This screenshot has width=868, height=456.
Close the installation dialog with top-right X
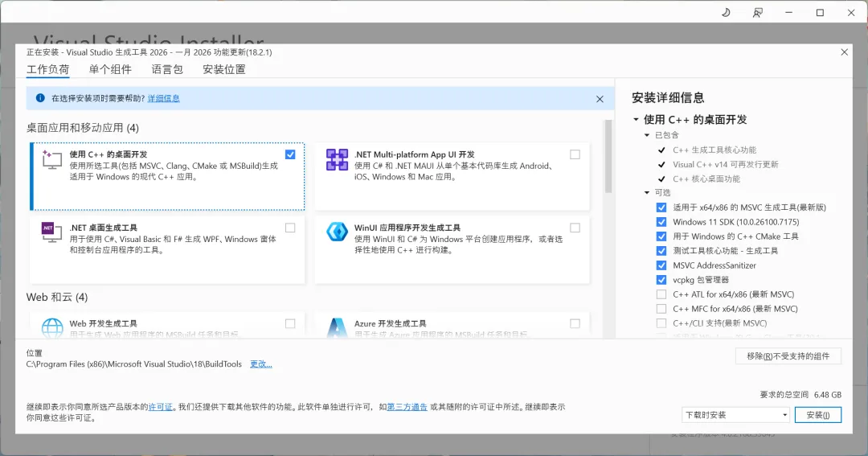[844, 52]
